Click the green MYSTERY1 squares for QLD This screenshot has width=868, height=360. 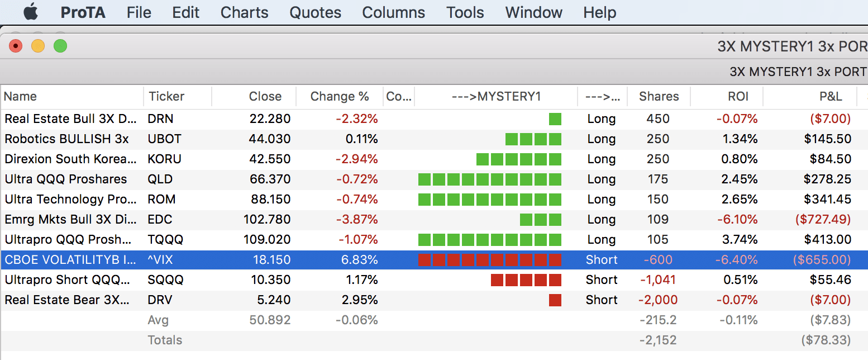click(x=489, y=179)
